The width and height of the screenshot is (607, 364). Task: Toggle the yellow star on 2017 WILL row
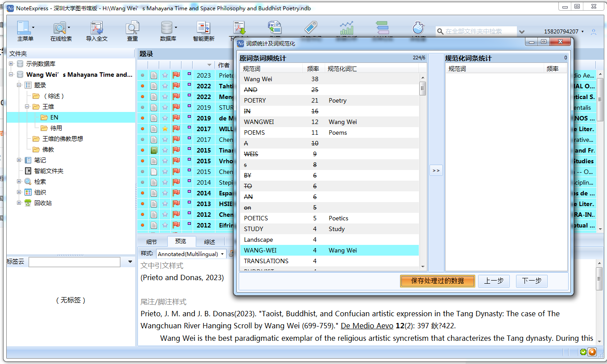click(x=165, y=129)
